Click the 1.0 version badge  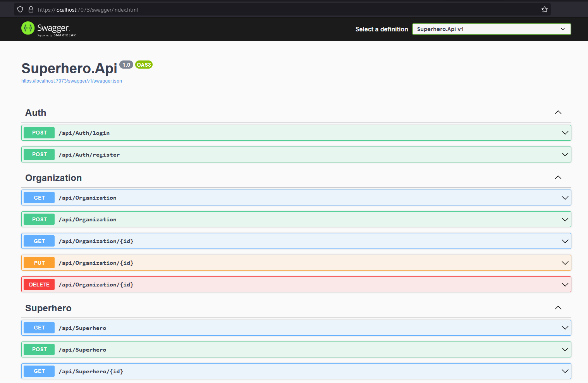pyautogui.click(x=126, y=65)
